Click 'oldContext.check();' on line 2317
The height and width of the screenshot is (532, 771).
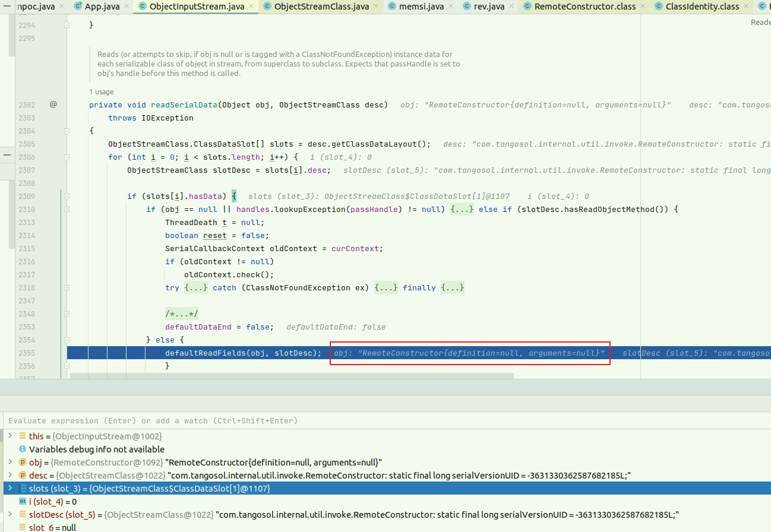coord(229,274)
